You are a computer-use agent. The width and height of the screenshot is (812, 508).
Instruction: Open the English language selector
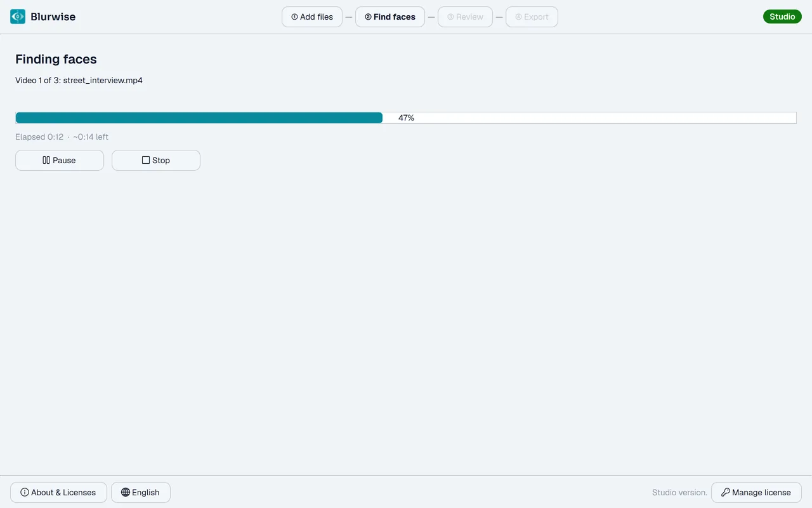pyautogui.click(x=141, y=492)
